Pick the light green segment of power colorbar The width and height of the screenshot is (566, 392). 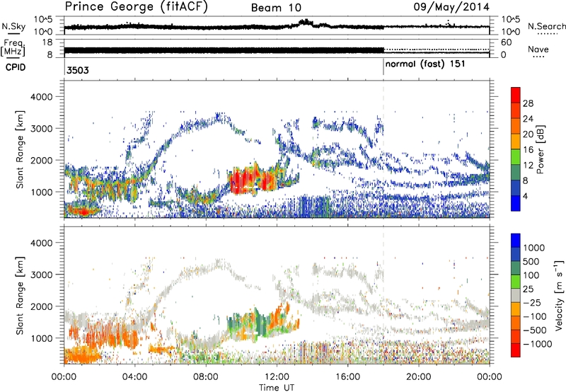[516, 156]
